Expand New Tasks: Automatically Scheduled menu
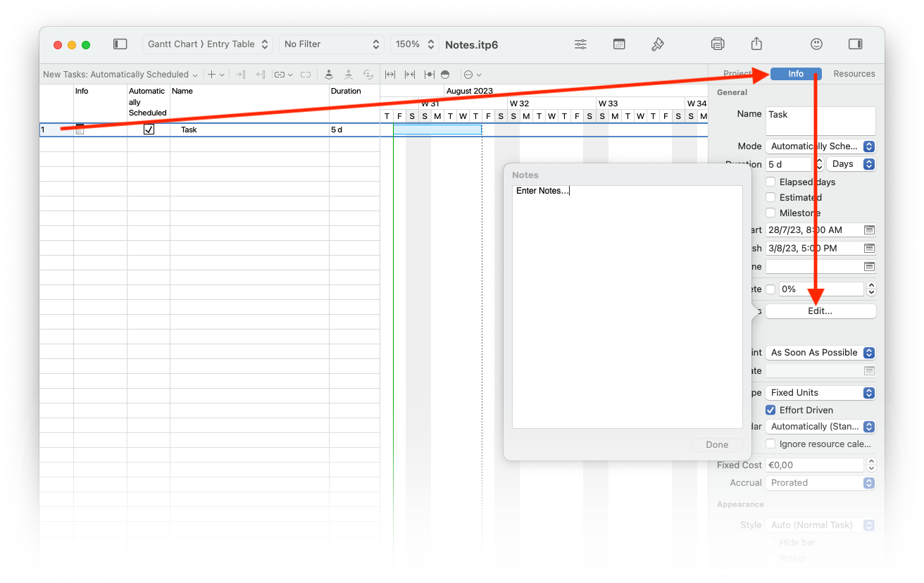This screenshot has width=924, height=583. pos(120,74)
